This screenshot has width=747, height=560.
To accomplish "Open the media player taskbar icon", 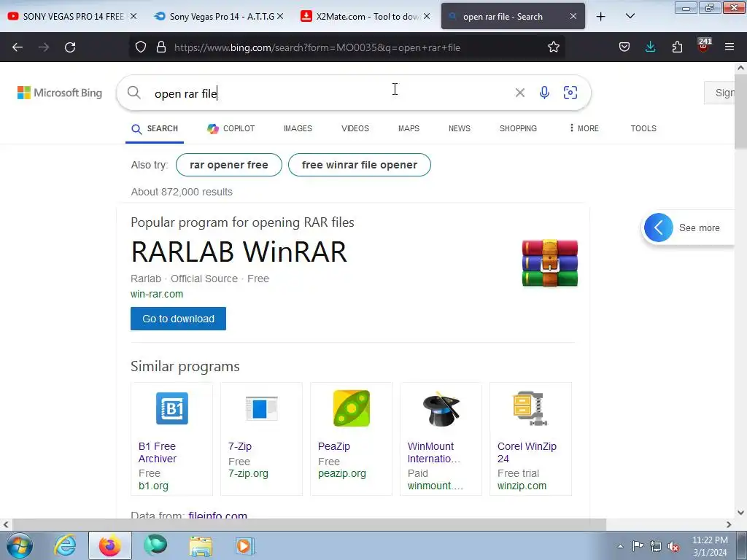I will pos(245,545).
